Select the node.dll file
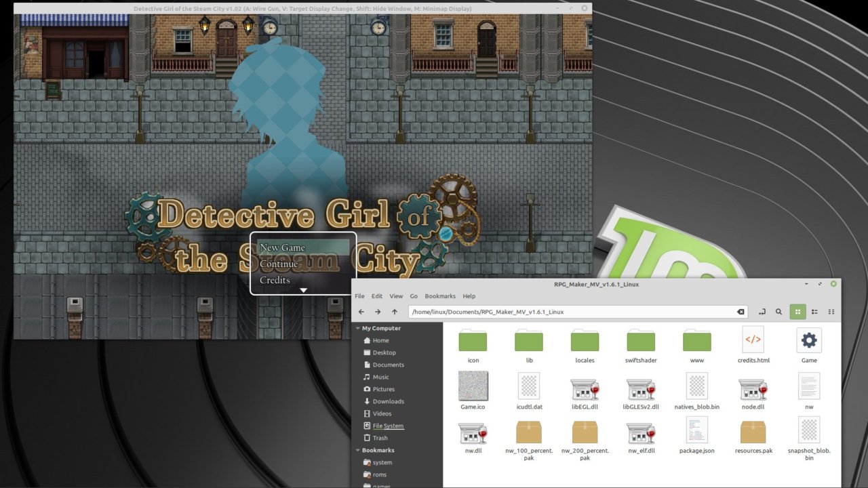 pyautogui.click(x=753, y=388)
